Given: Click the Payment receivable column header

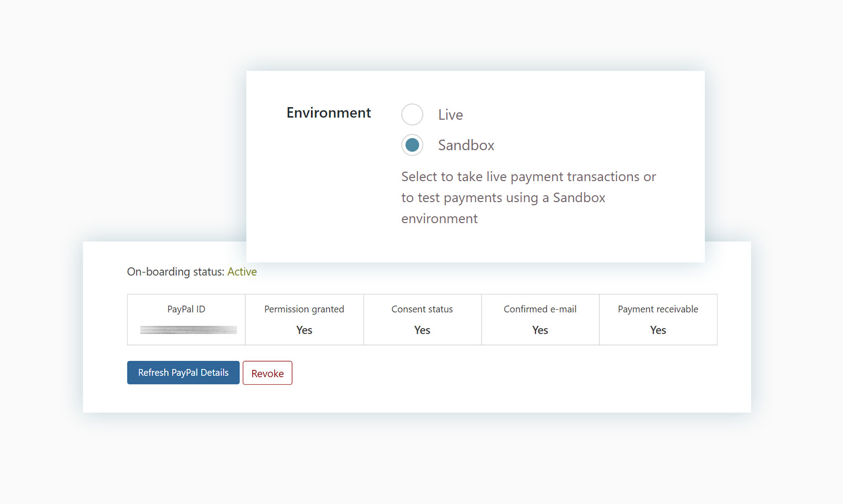Looking at the screenshot, I should (658, 309).
